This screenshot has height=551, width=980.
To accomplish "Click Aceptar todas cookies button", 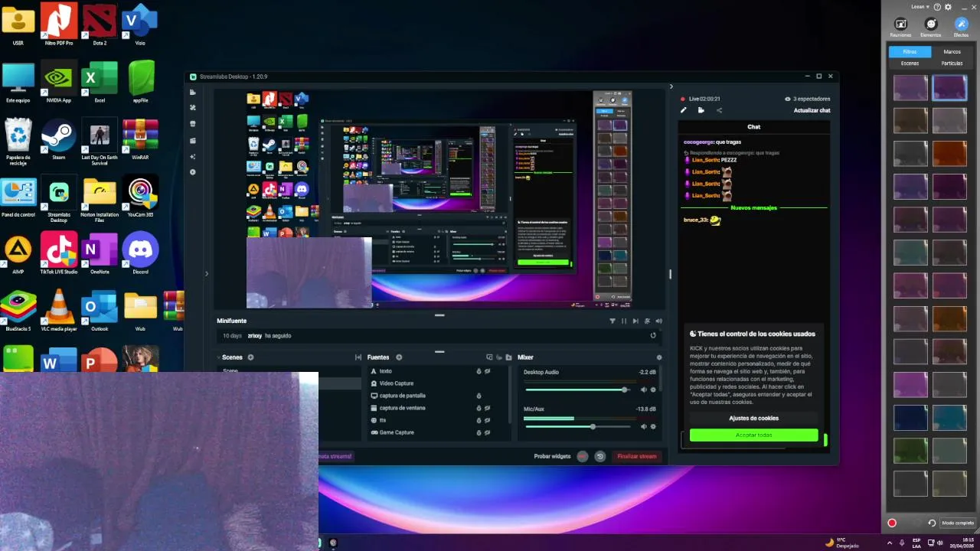I will pos(753,435).
